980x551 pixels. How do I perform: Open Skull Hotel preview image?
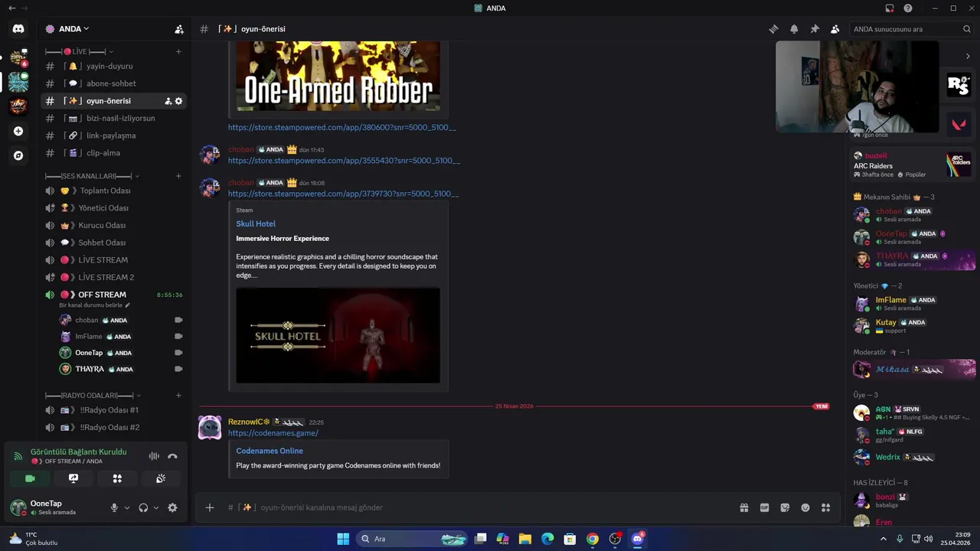(x=338, y=335)
